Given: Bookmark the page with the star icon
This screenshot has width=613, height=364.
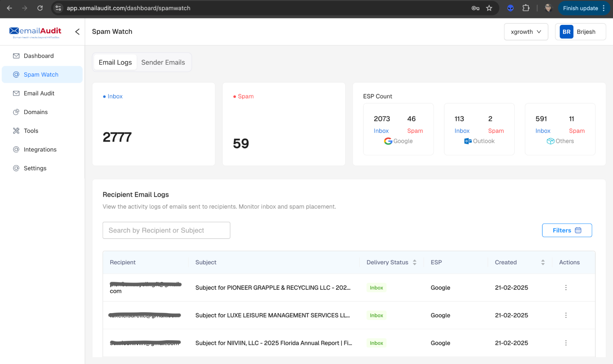Looking at the screenshot, I should [489, 8].
